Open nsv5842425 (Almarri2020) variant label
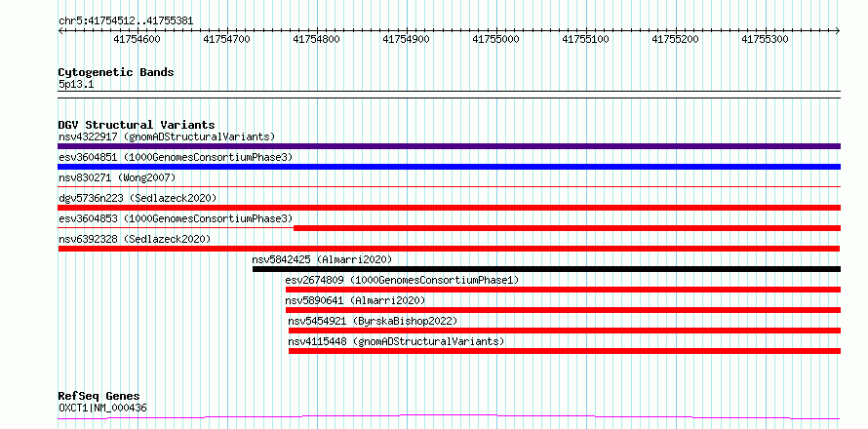Viewport: 868px width, 429px height. 322,259
